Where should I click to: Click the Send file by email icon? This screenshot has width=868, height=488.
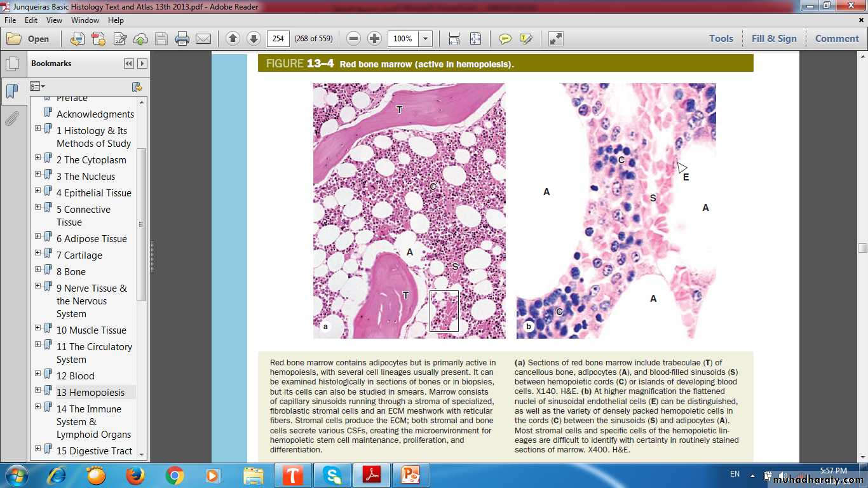(x=203, y=39)
